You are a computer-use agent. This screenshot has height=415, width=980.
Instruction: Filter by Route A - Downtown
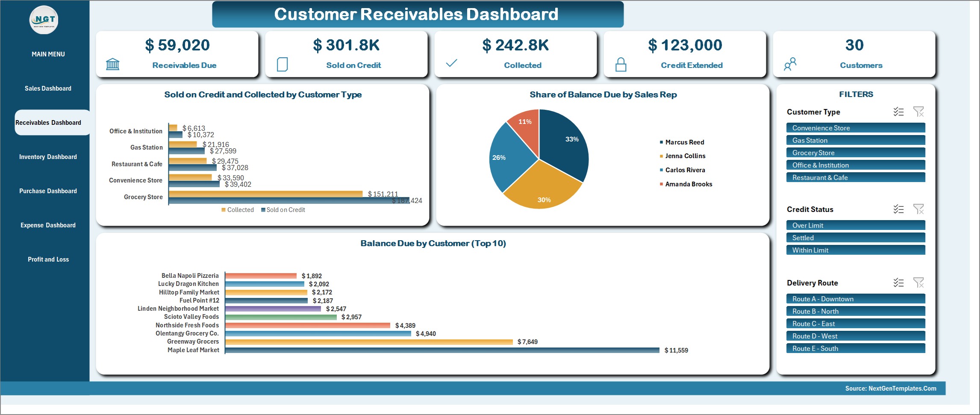click(856, 299)
